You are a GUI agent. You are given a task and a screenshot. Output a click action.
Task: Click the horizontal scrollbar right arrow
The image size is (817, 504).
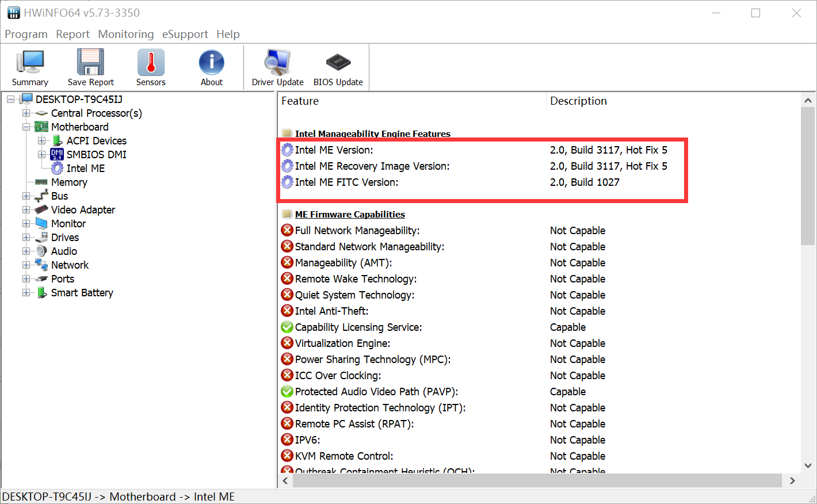(792, 480)
